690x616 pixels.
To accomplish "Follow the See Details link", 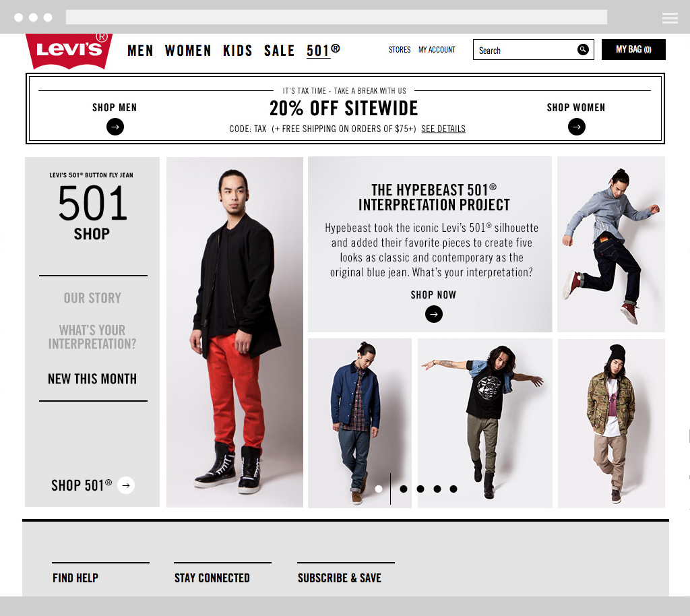I will click(443, 129).
